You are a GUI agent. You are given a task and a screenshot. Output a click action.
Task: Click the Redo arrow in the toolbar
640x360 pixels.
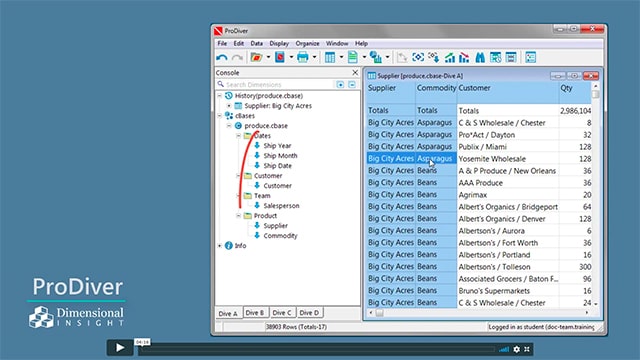(x=237, y=58)
